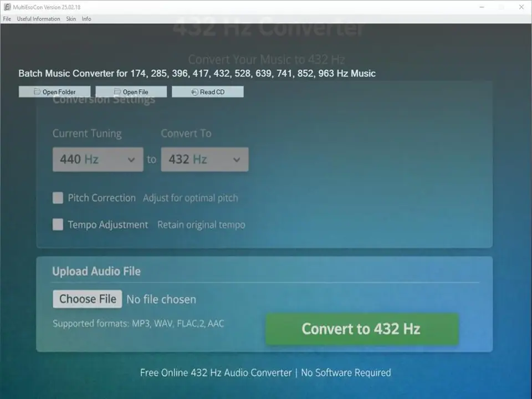The height and width of the screenshot is (399, 532).
Task: Open the Useful Information menu
Action: pyautogui.click(x=38, y=18)
